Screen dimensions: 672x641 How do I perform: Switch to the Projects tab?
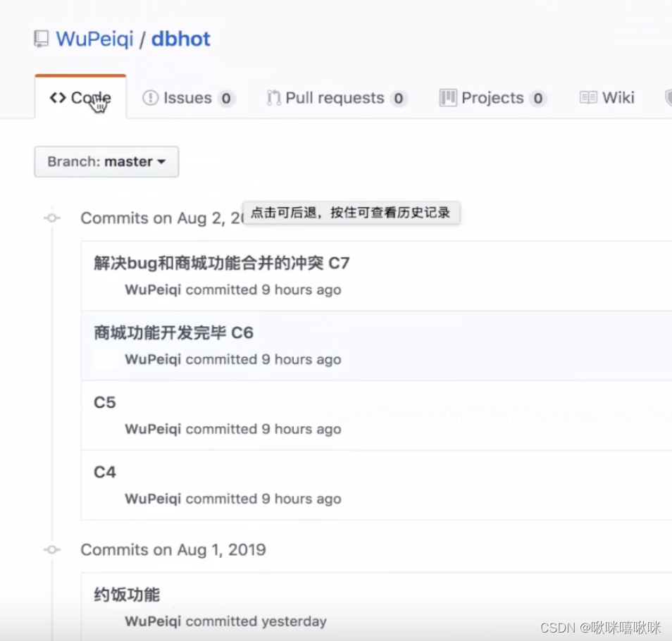pos(493,98)
